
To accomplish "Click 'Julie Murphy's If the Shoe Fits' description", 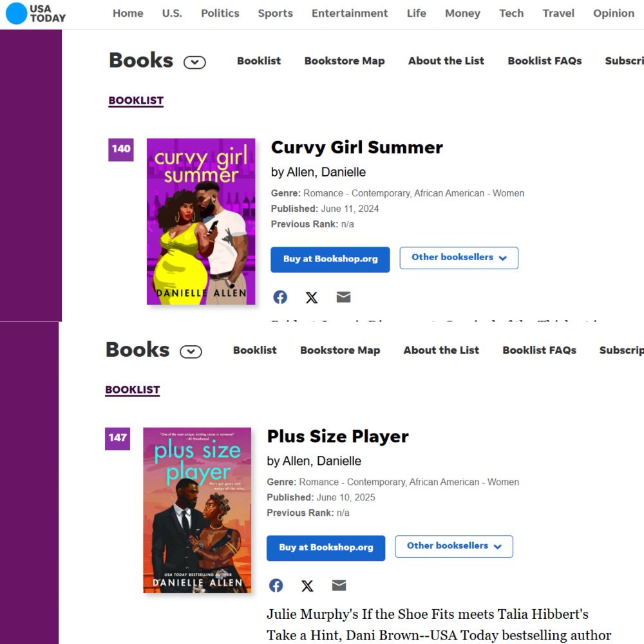I will point(439,624).
